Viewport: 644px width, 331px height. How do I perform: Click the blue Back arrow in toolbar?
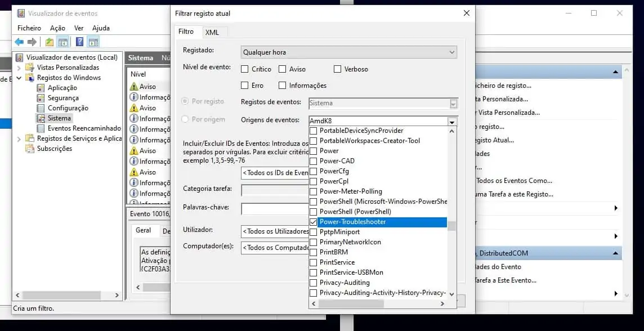[x=19, y=42]
